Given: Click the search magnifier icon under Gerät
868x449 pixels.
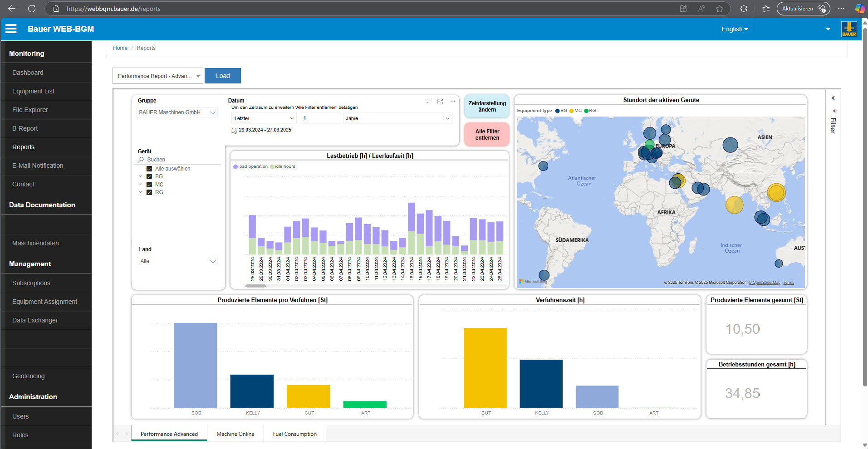Looking at the screenshot, I should [x=141, y=160].
